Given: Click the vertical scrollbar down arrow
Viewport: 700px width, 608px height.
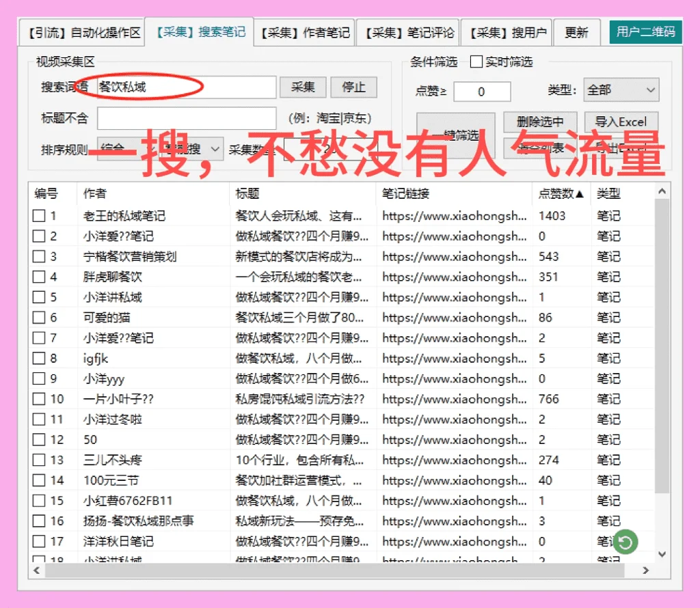Looking at the screenshot, I should (x=661, y=554).
